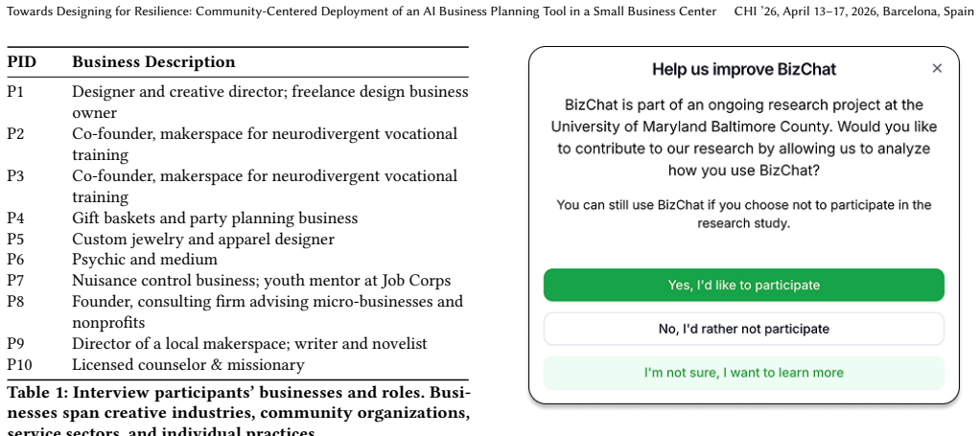980x436 pixels.
Task: Choose No, I'd rather not participate
Action: click(x=744, y=330)
